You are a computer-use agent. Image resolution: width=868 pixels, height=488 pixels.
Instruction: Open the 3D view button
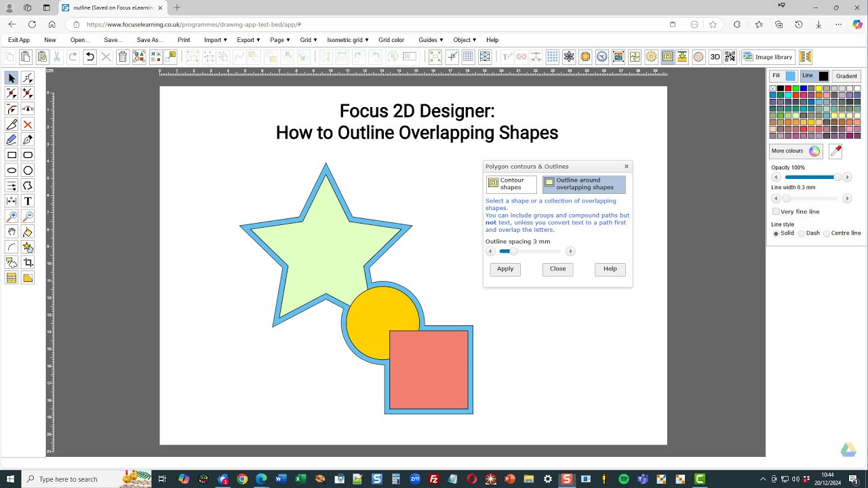click(x=715, y=57)
